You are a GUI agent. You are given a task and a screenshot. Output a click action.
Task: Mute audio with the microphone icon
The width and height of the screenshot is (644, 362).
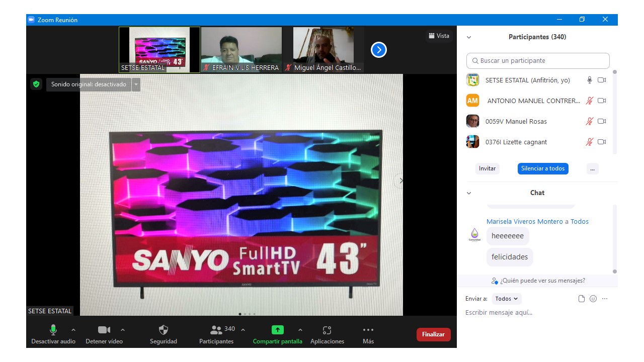click(53, 330)
